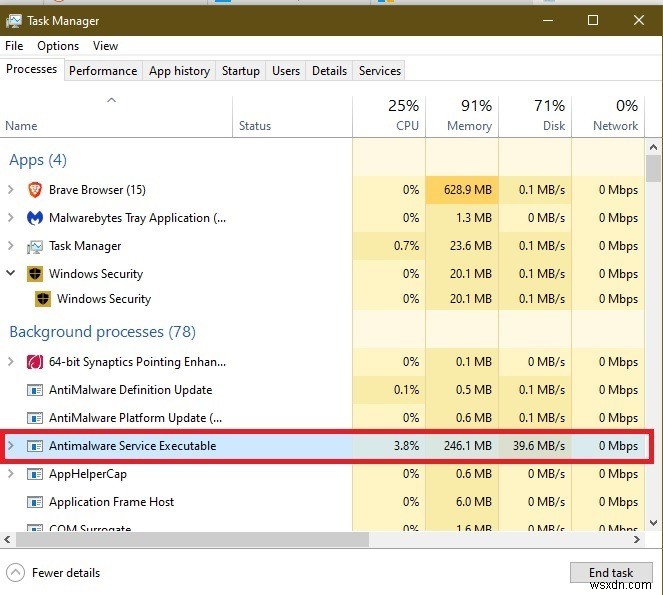Open the Options menu
The image size is (663, 595).
(x=58, y=46)
